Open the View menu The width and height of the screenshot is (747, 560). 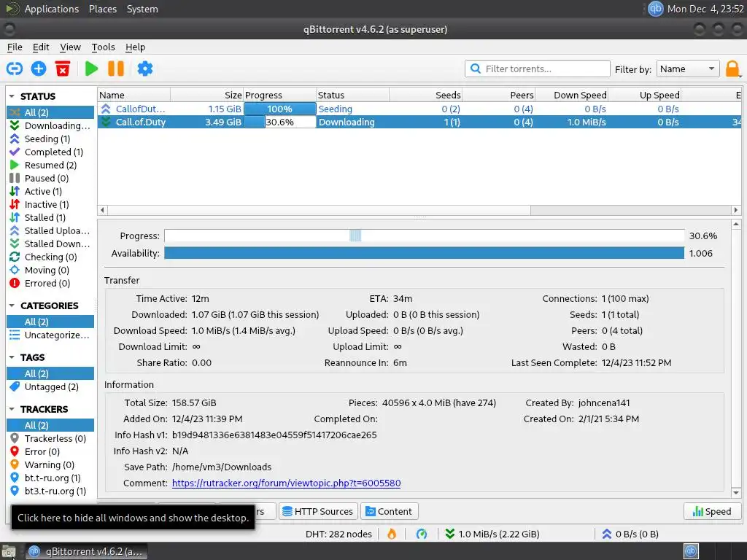(x=70, y=47)
